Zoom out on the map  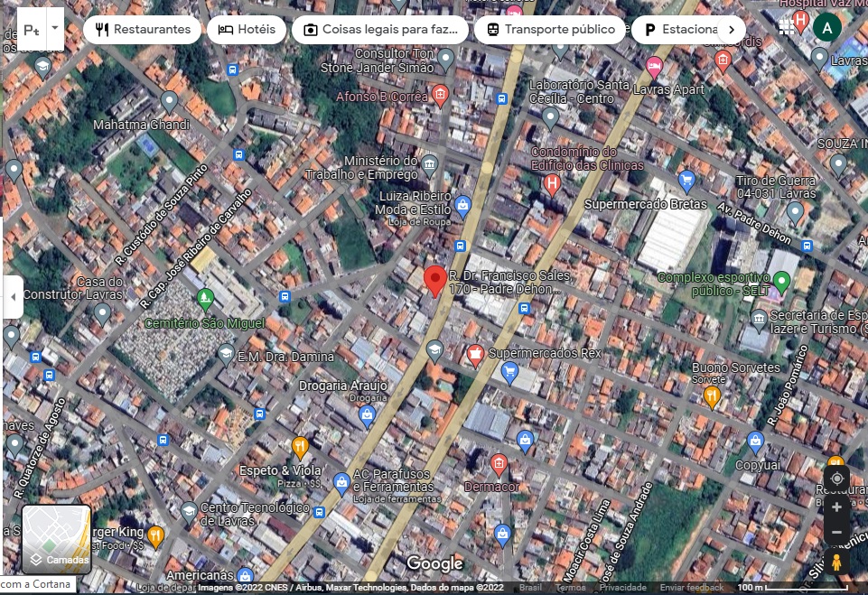tap(836, 533)
